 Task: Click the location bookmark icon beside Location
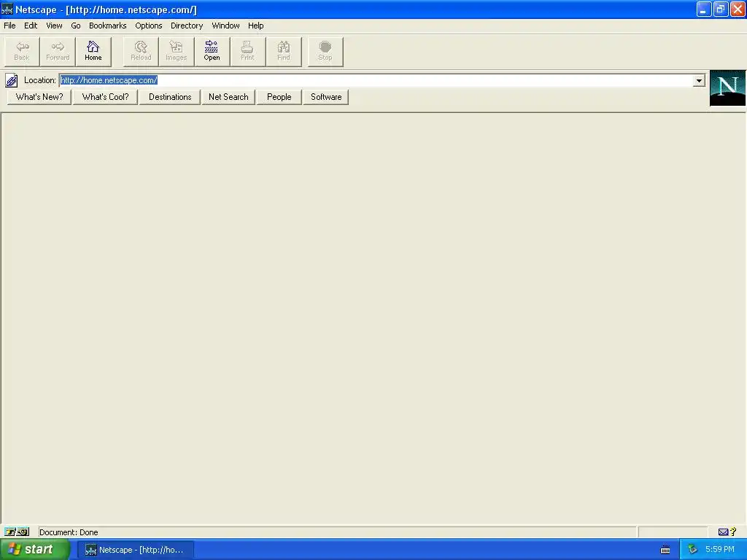(x=12, y=80)
